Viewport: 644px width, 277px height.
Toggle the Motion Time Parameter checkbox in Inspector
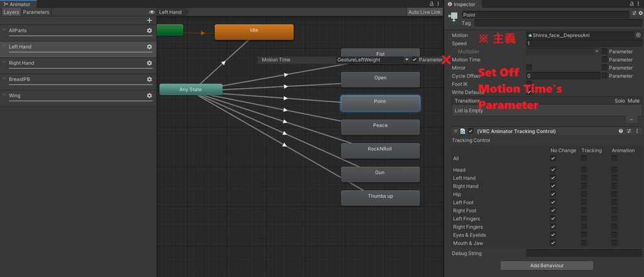pos(604,60)
